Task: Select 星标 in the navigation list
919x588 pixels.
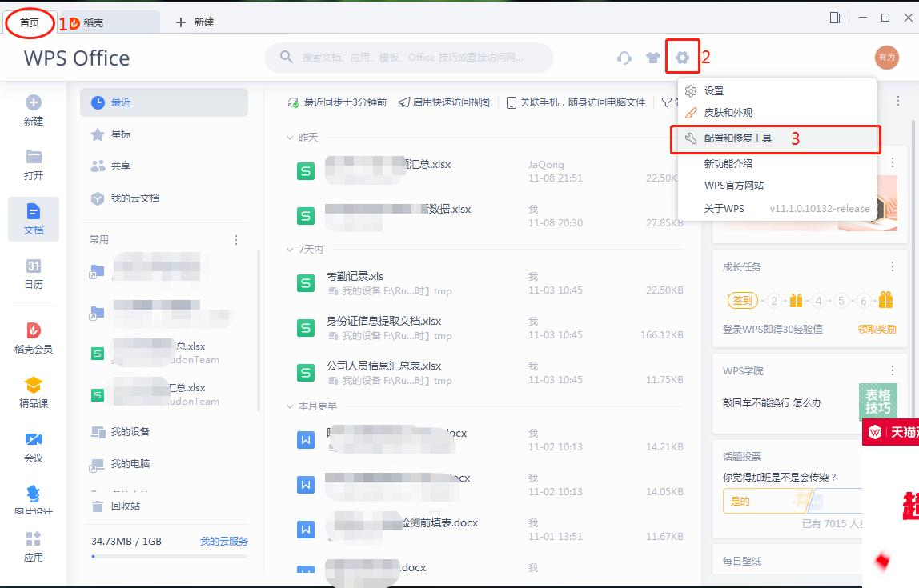Action: coord(164,134)
